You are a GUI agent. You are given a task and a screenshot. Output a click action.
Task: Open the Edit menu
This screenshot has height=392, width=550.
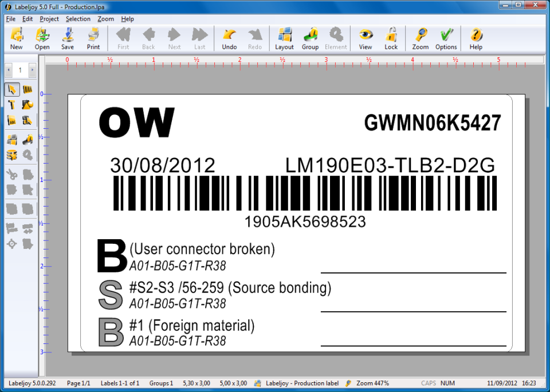[x=27, y=19]
